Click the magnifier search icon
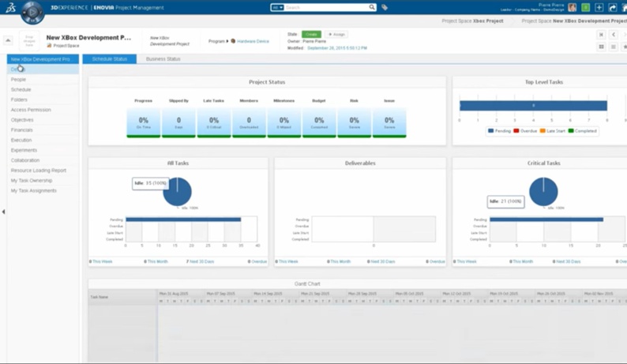The width and height of the screenshot is (627, 364). [372, 7]
